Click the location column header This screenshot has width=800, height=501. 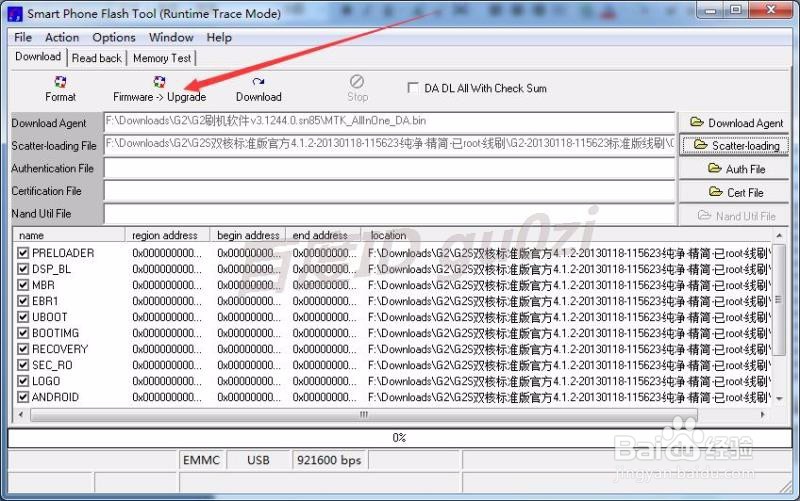566,235
